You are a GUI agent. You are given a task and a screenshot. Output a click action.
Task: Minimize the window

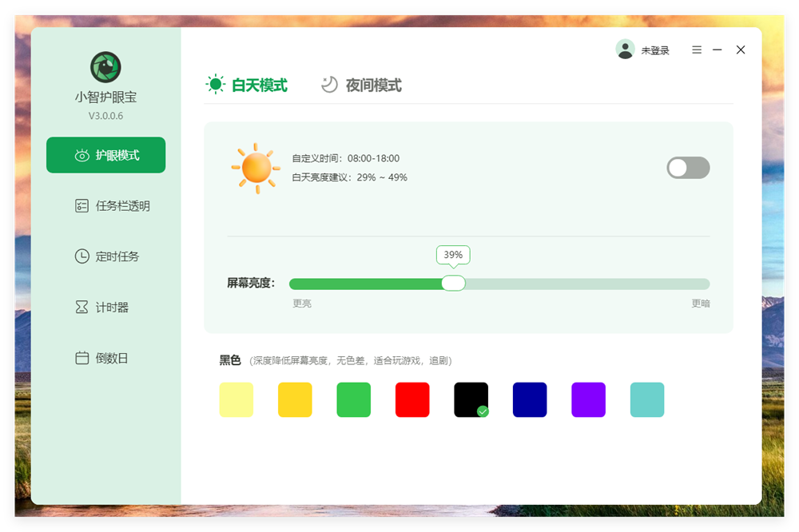(717, 50)
